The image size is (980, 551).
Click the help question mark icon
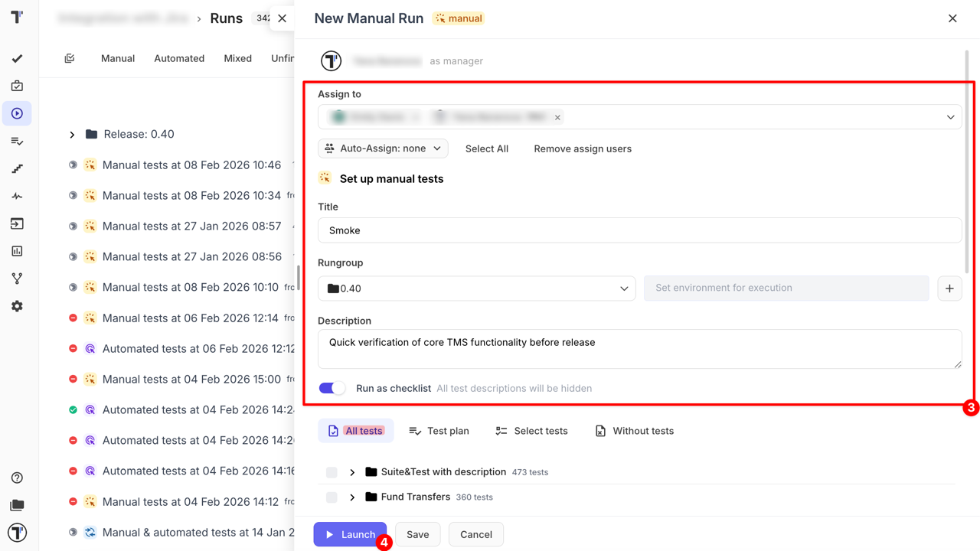17,477
